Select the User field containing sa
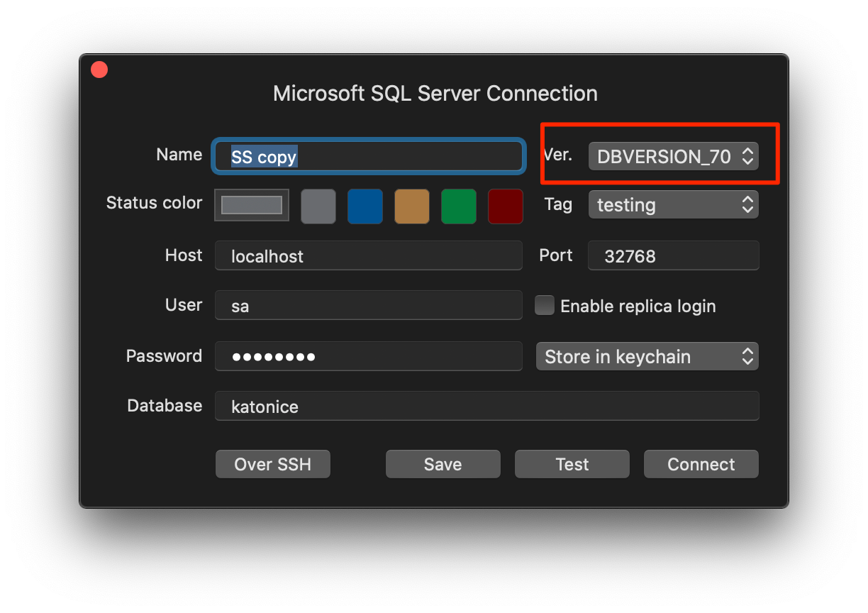The width and height of the screenshot is (868, 613). coord(368,305)
